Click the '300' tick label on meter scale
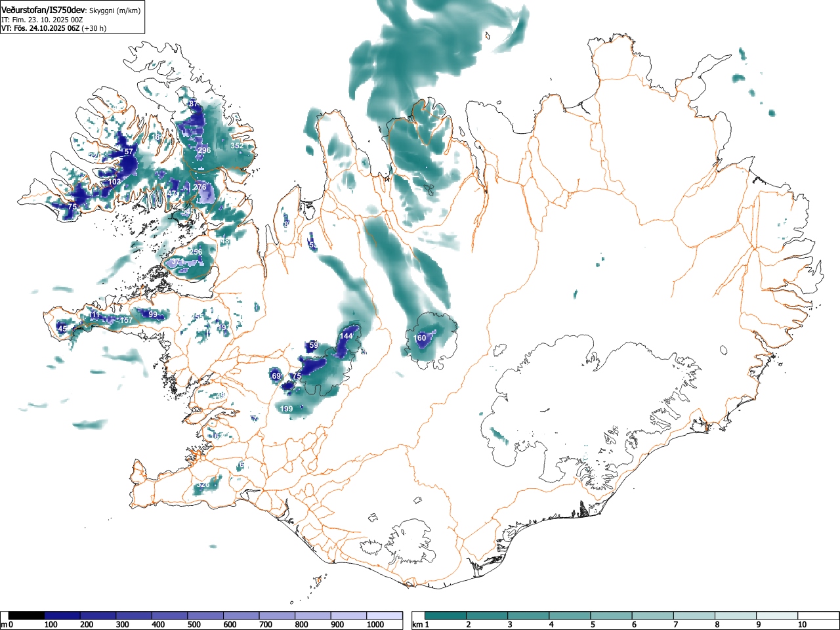The width and height of the screenshot is (840, 630). [x=122, y=625]
